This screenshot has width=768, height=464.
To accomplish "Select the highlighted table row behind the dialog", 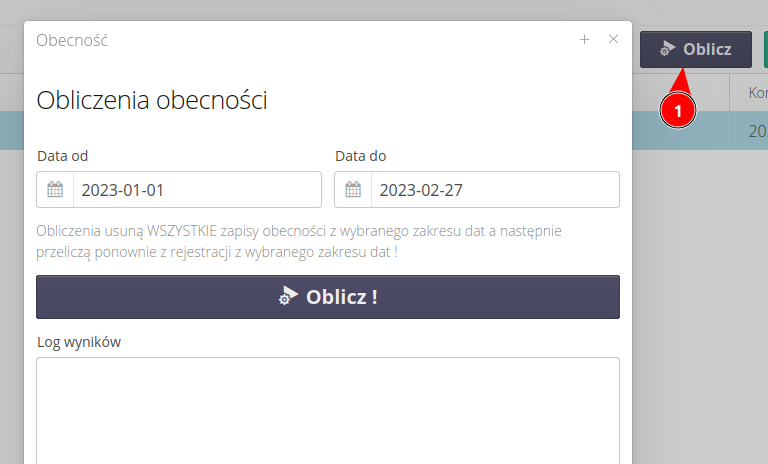I will (x=698, y=131).
